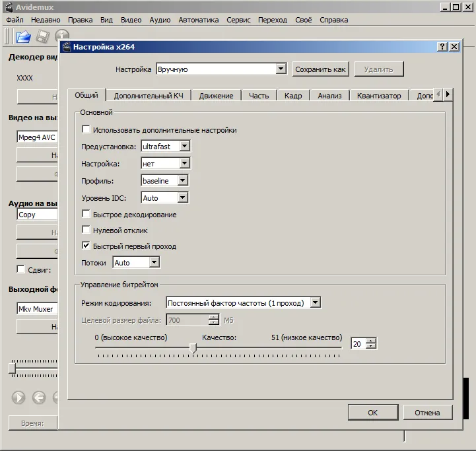Toggle the Сдвиг checkbox in the main window

(x=21, y=269)
